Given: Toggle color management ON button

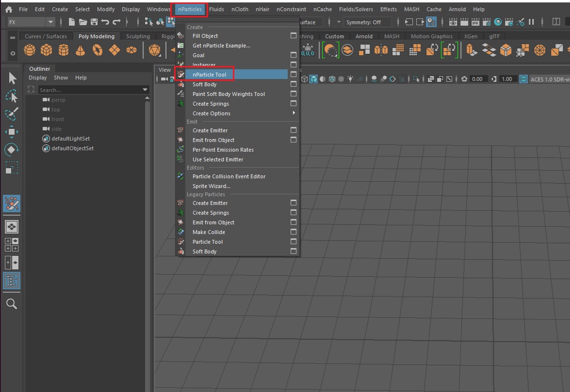Looking at the screenshot, I should point(523,79).
